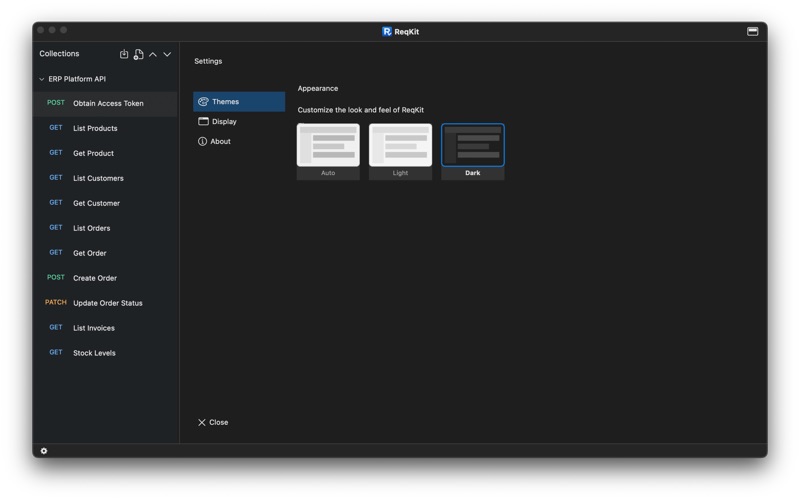Image resolution: width=800 pixels, height=500 pixels.
Task: Click the new request file icon
Action: point(138,54)
